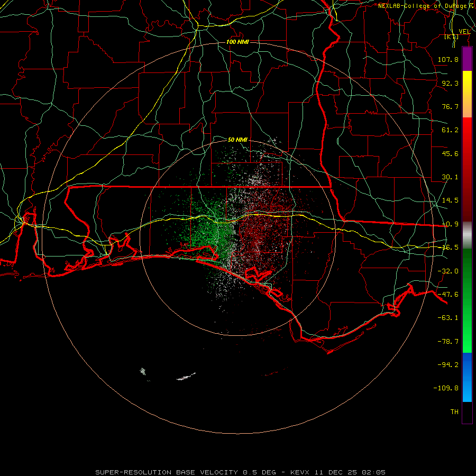
Task: Click the gray near-zero segment of the color bar
Action: pyautogui.click(x=467, y=235)
